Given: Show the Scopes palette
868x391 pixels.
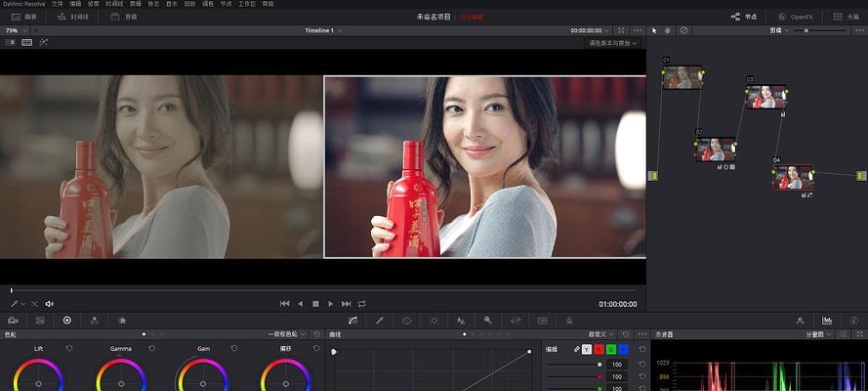Looking at the screenshot, I should click(827, 320).
